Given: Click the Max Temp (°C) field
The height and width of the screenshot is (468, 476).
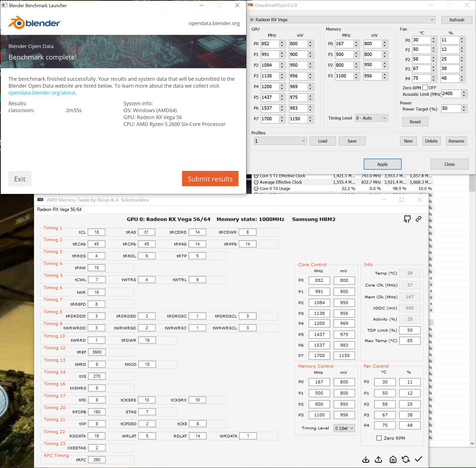Looking at the screenshot, I should pos(410,341).
